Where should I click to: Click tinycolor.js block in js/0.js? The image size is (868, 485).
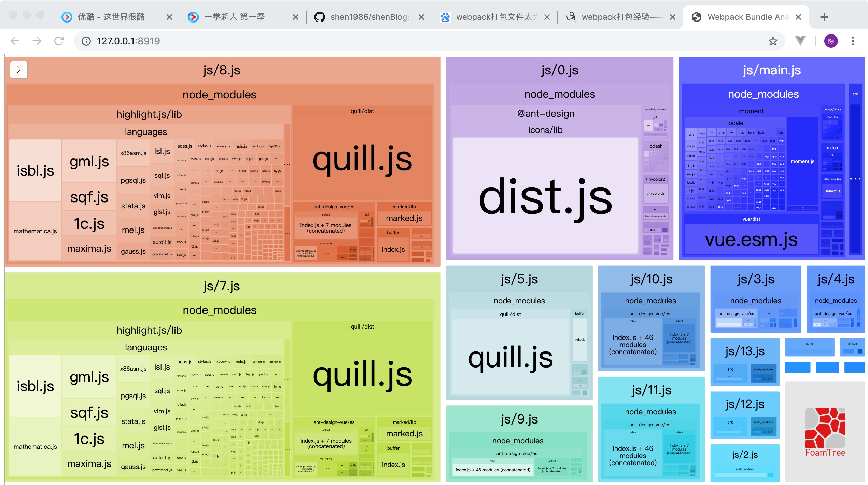click(x=655, y=193)
